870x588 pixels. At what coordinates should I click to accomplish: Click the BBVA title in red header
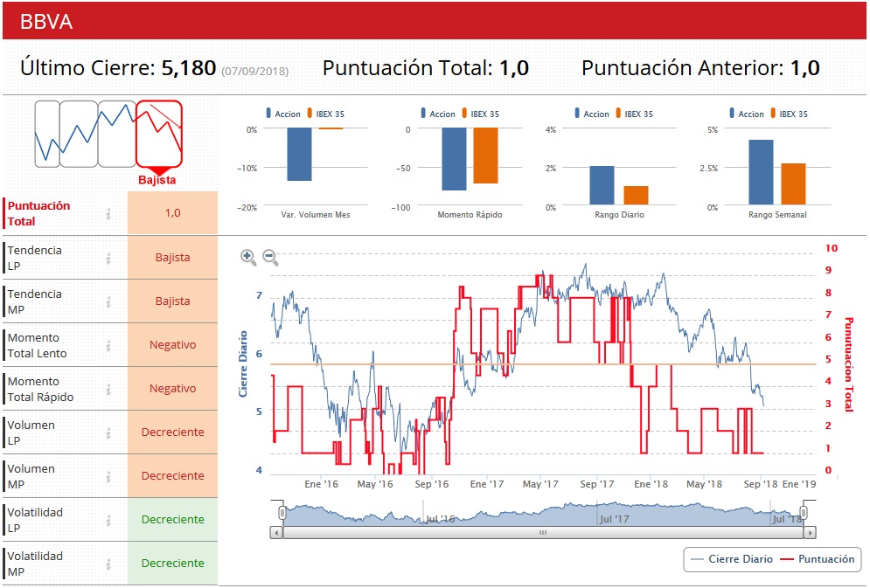46,22
